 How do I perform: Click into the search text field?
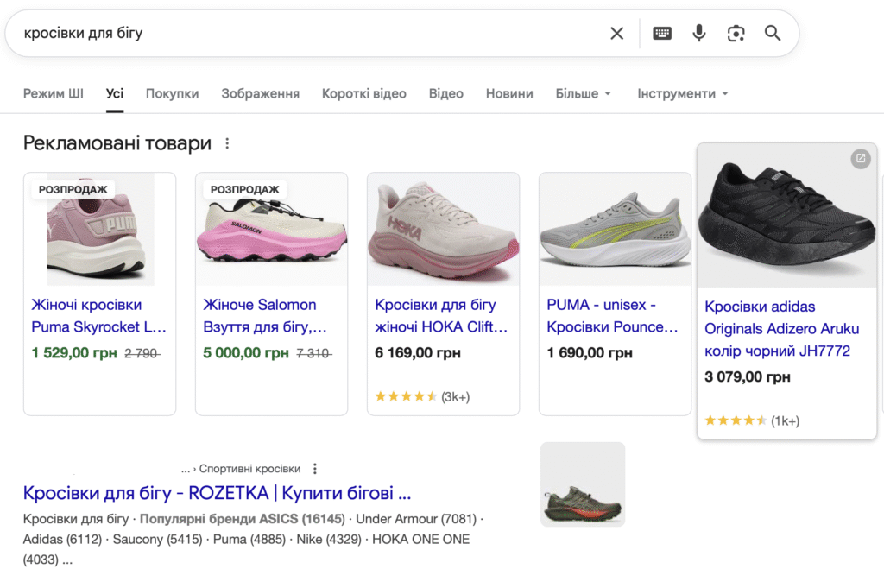[302, 34]
